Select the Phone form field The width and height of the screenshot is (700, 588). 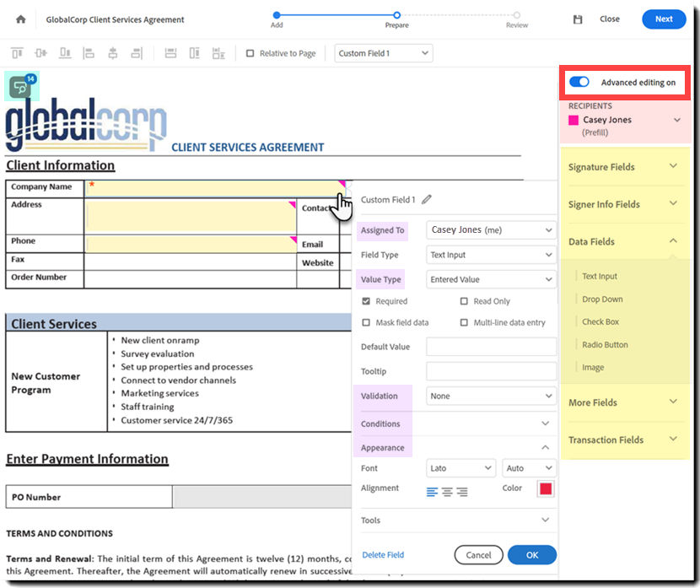(x=191, y=244)
